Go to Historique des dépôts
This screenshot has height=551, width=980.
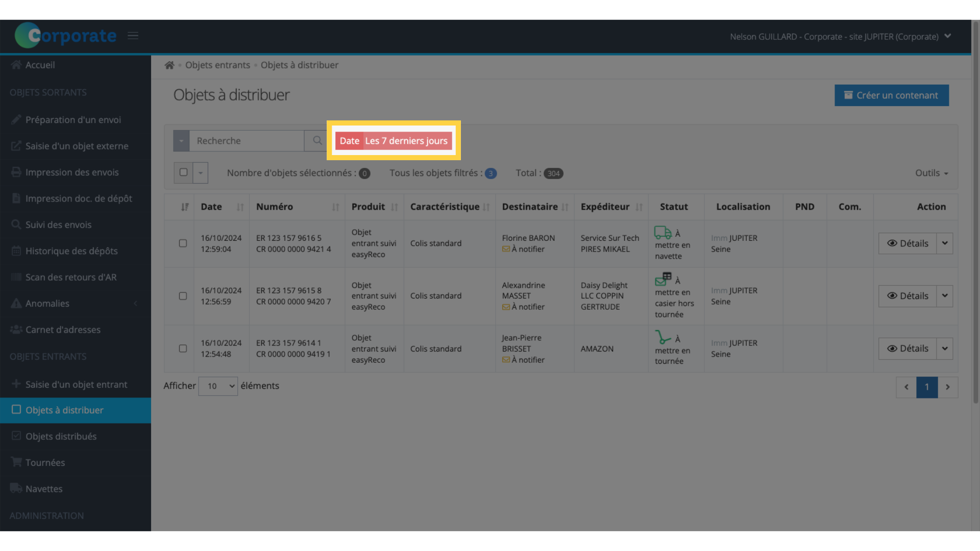click(76, 251)
